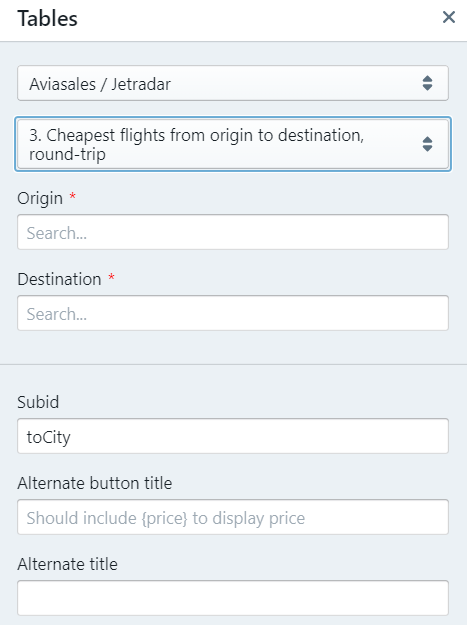Image resolution: width=467 pixels, height=625 pixels.
Task: Click the Tables panel heading
Action: (x=47, y=18)
